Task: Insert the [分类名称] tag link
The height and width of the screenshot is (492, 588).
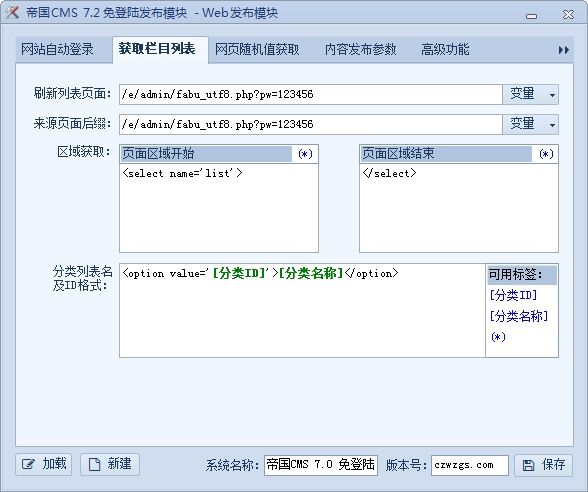Action: point(519,316)
